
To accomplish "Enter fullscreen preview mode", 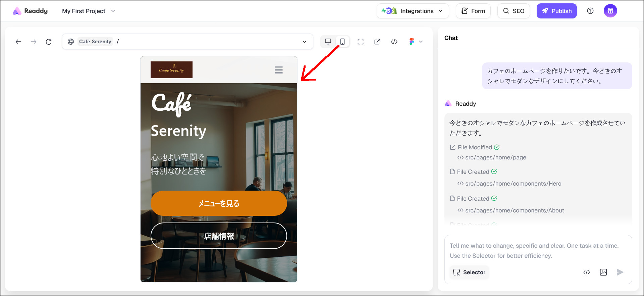I will 361,42.
